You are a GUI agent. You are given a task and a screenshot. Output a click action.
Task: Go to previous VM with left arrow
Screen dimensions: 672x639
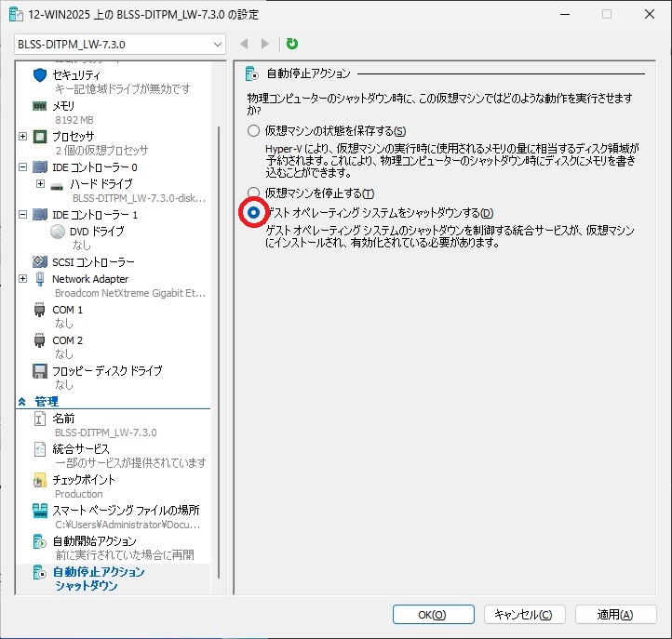244,44
